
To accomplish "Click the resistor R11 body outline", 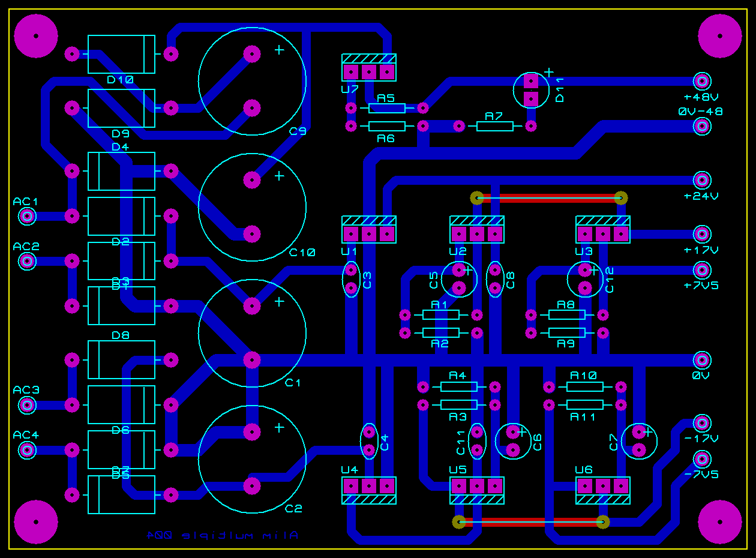I will click(x=585, y=404).
